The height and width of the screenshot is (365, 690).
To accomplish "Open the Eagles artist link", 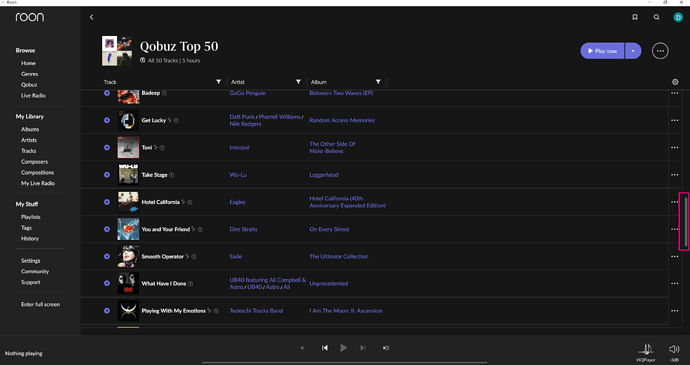I will pyautogui.click(x=238, y=202).
